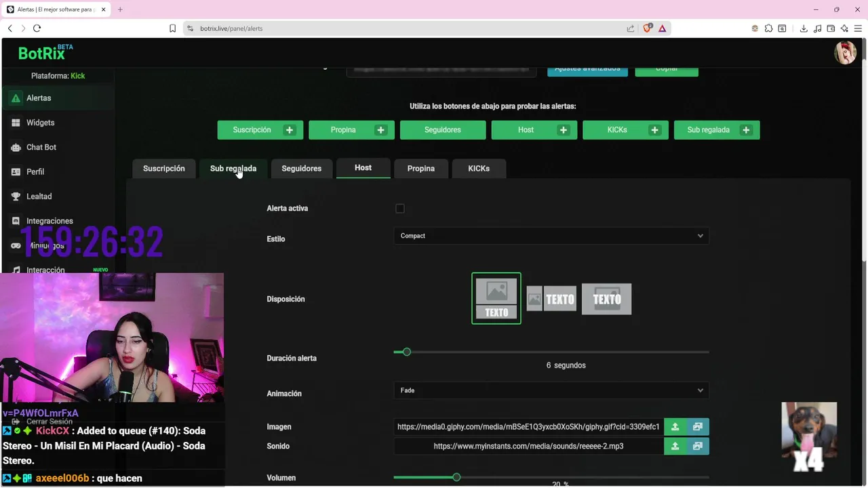Open the browser downloads icon
The width and height of the screenshot is (868, 488).
[804, 28]
